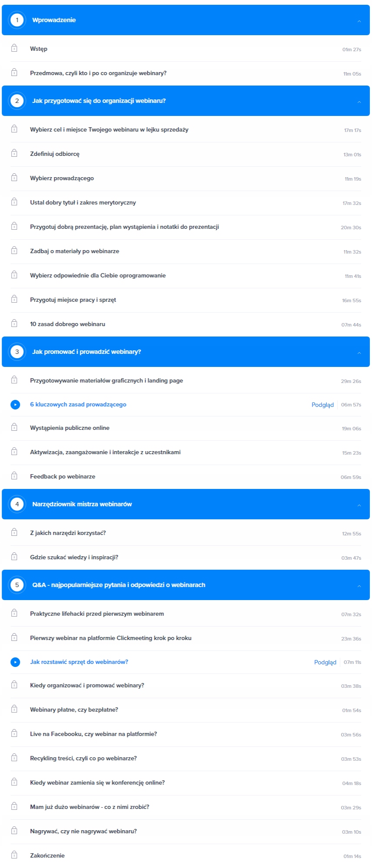Collapse 'Jak promować i prowadzić webinary?' chevron
The height and width of the screenshot is (868, 372).
(x=359, y=353)
